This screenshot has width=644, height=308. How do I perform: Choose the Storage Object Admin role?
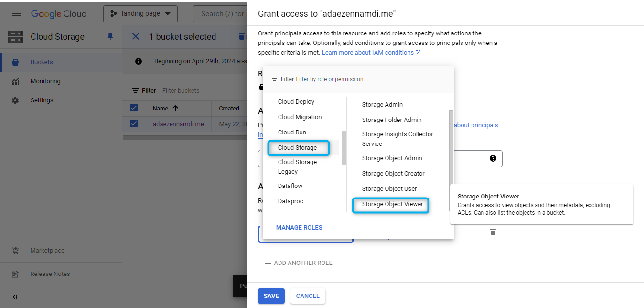click(392, 158)
